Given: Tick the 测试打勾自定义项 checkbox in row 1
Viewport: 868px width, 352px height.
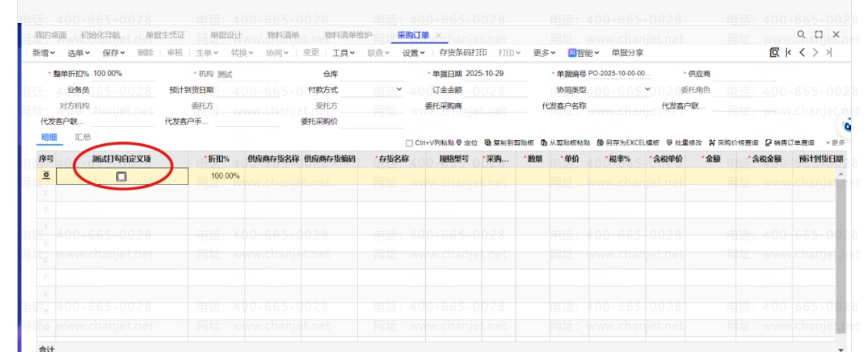Looking at the screenshot, I should click(x=121, y=176).
